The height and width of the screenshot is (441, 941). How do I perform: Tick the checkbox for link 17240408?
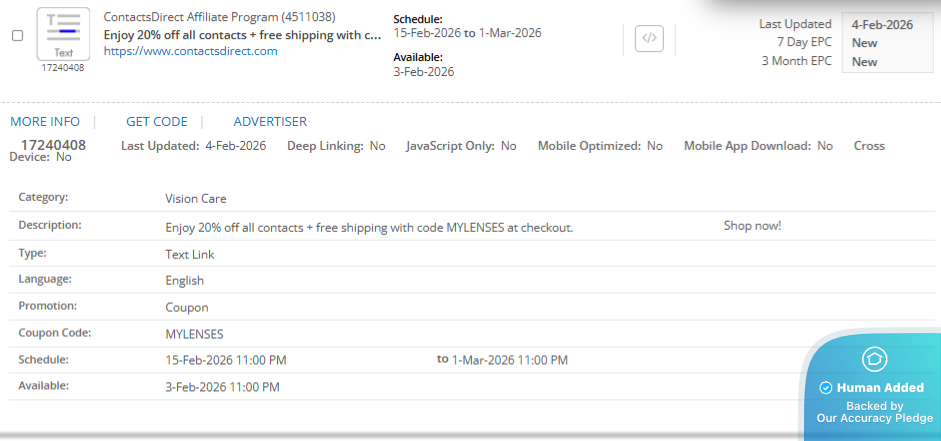(17, 35)
